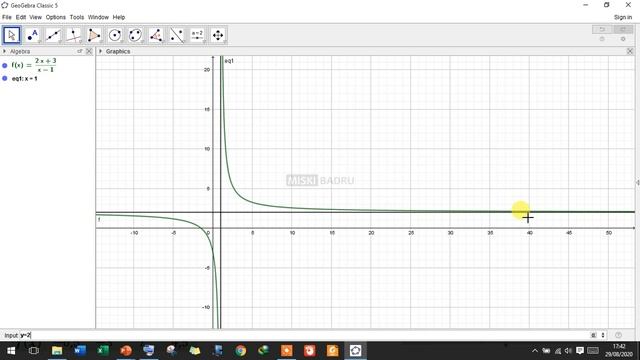Click the Redo button
This screenshot has width=640, height=360.
[623, 29]
